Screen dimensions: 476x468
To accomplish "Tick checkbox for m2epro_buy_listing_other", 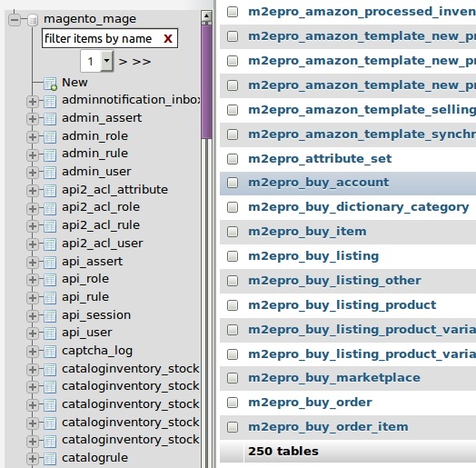I will [x=233, y=281].
